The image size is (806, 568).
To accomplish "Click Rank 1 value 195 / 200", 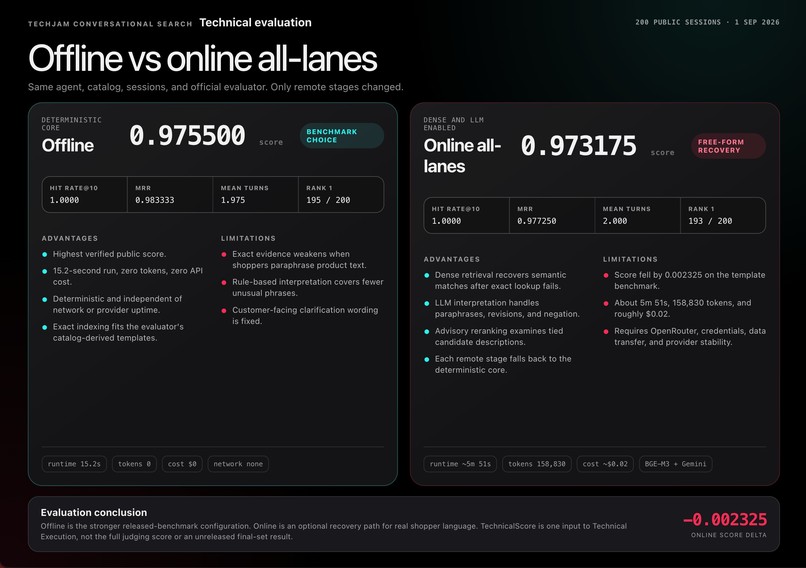I will coord(328,200).
